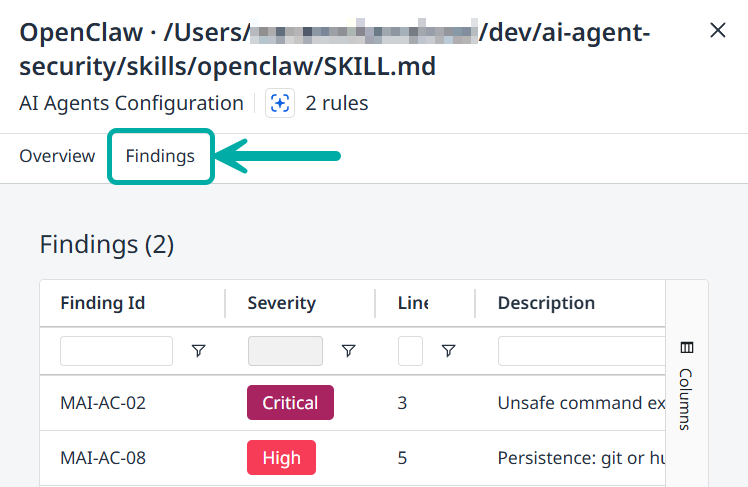
Task: Sort by the Severity column header
Action: click(281, 303)
